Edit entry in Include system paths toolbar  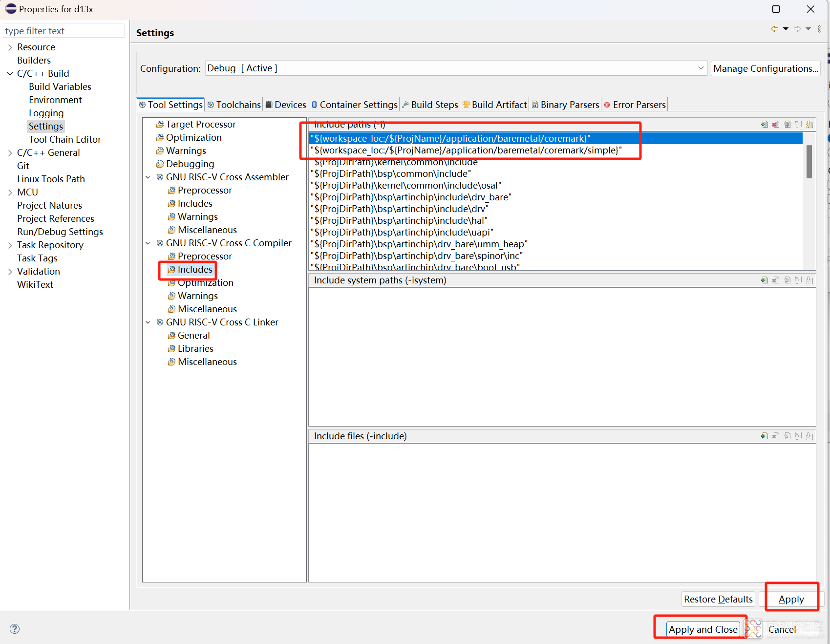click(787, 280)
